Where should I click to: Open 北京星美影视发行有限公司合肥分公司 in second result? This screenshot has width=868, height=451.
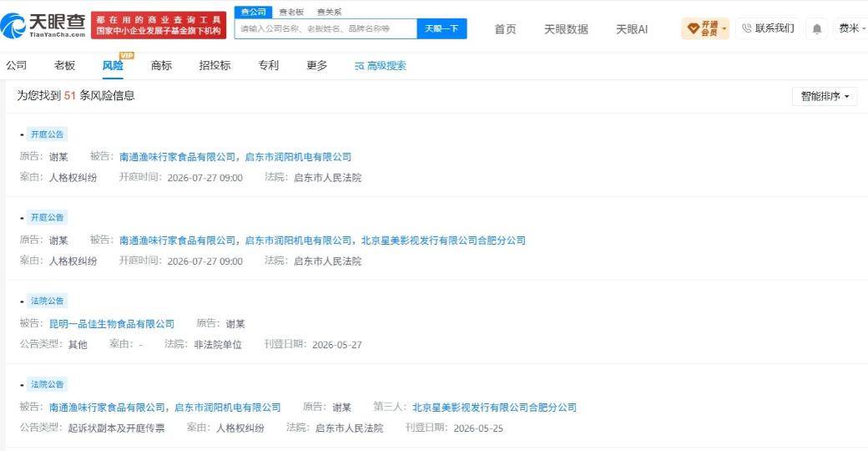(443, 241)
